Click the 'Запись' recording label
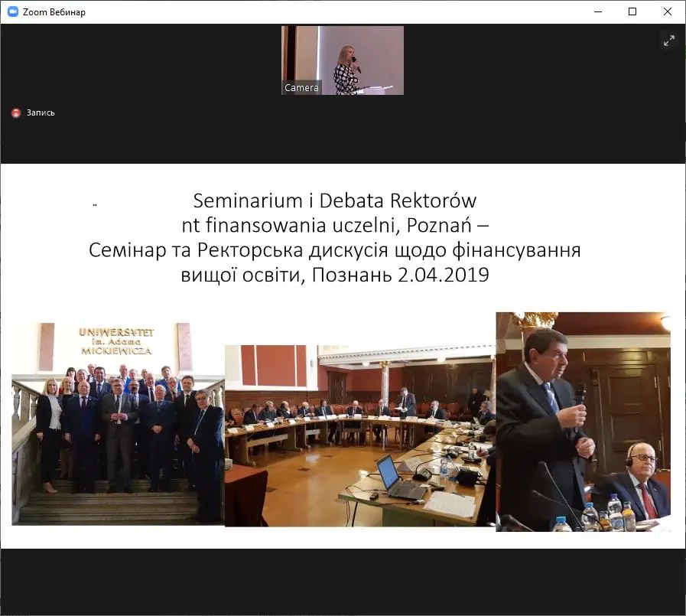 [x=41, y=112]
